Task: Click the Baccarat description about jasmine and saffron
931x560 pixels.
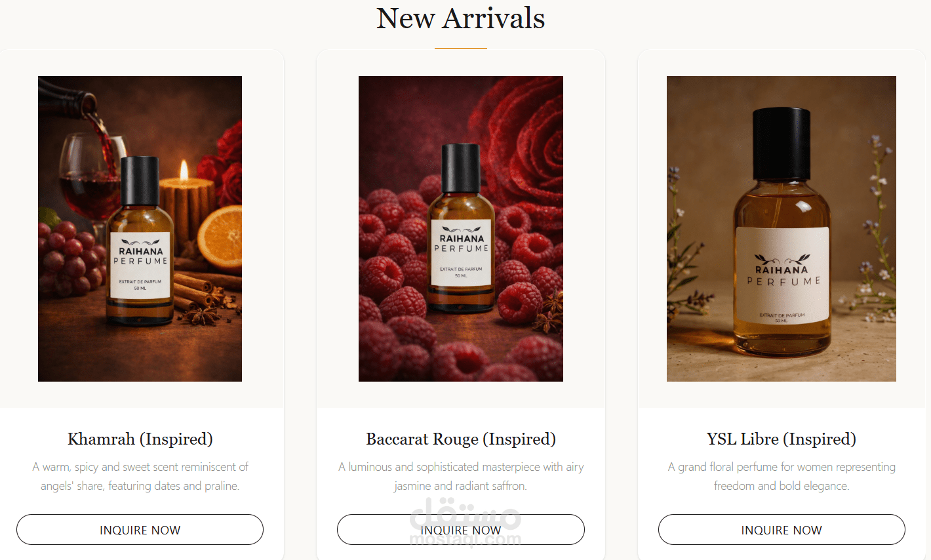Action: [x=461, y=476]
